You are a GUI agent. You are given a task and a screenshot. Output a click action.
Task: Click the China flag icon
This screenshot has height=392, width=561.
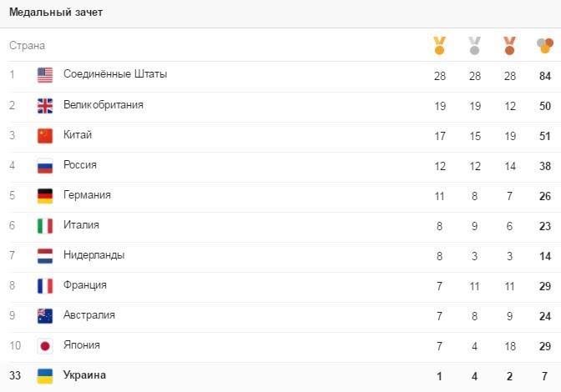click(45, 135)
